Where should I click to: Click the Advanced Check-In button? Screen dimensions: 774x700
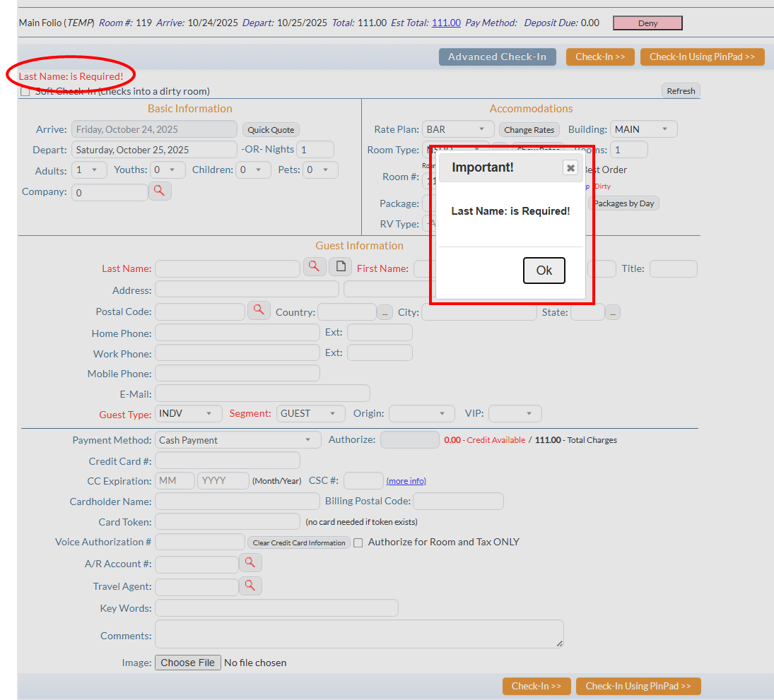pos(497,57)
